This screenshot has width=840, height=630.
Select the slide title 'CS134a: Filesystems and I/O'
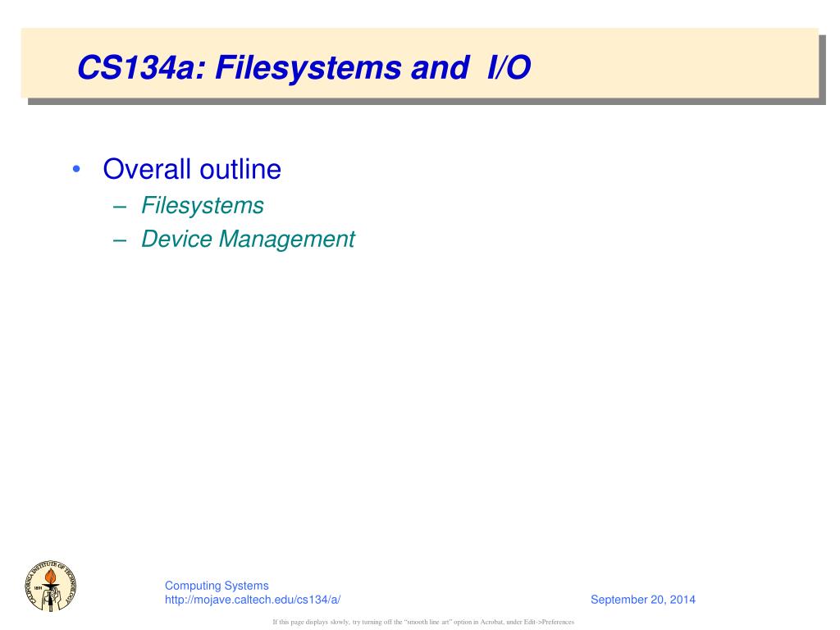tap(304, 67)
